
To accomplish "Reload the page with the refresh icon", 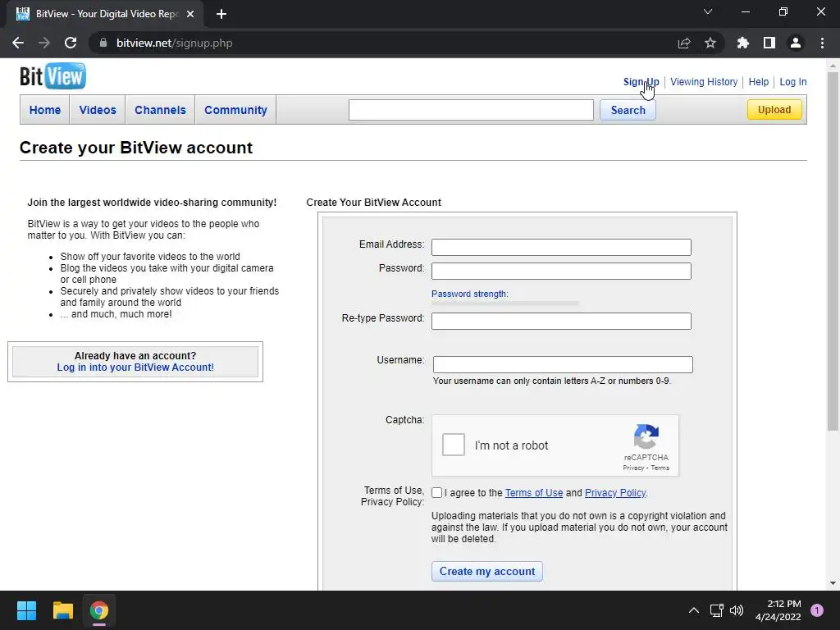I will click(71, 43).
